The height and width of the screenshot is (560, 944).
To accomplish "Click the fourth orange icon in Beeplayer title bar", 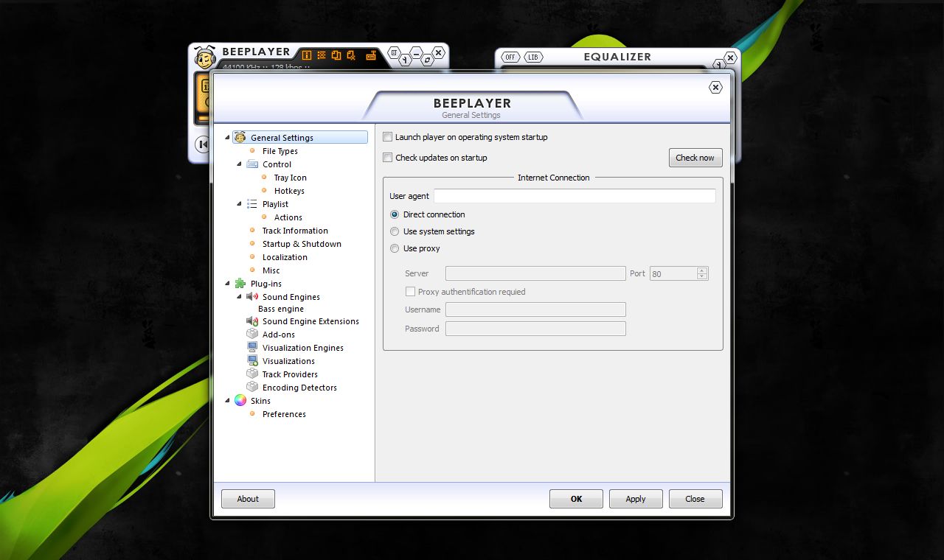I will coord(352,55).
